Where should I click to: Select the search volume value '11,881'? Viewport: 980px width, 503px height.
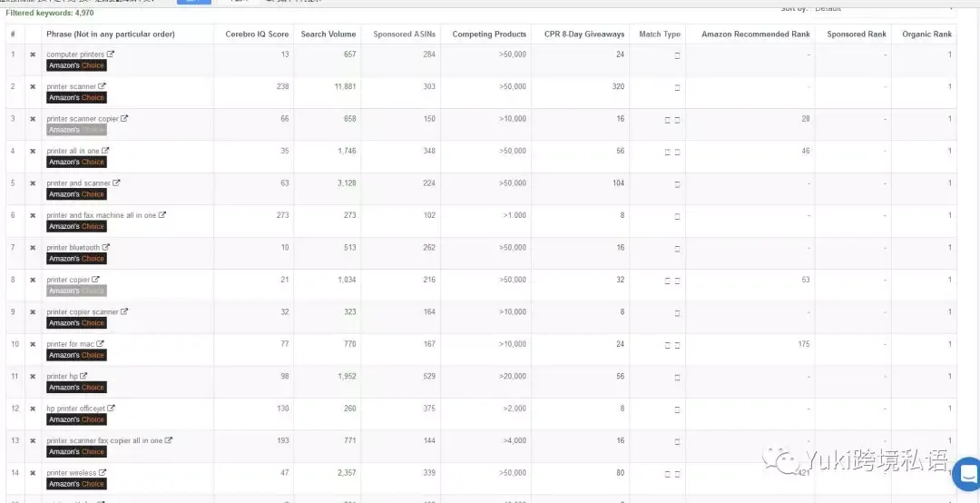pyautogui.click(x=345, y=87)
